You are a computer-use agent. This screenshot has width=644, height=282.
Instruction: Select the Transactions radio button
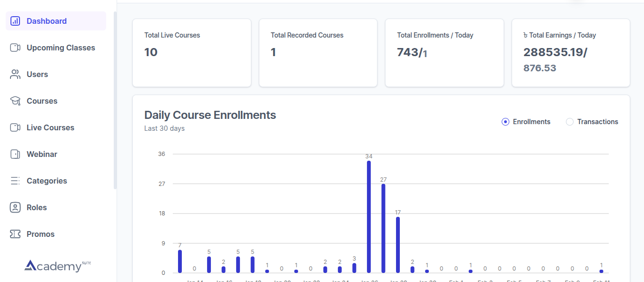(570, 122)
